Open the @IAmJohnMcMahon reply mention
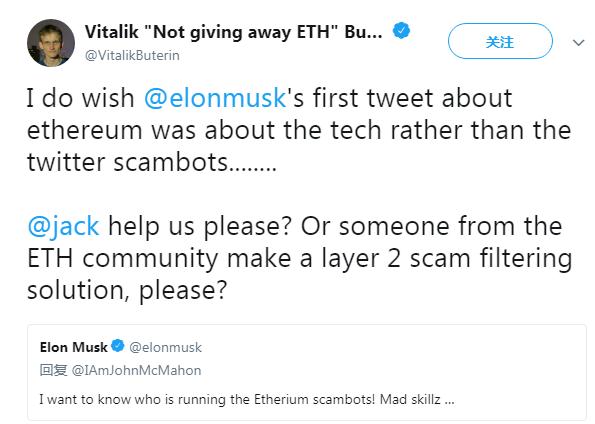Viewport: 595px width, 424px height. pos(137,370)
